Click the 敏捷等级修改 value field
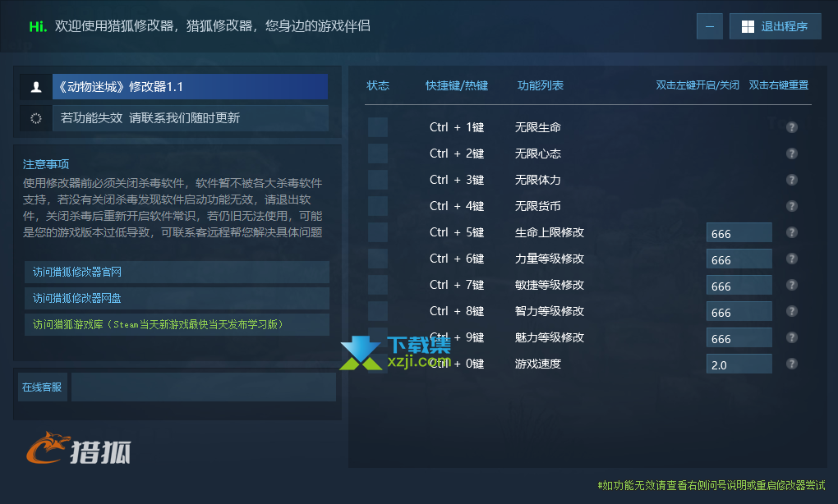 [x=739, y=285]
